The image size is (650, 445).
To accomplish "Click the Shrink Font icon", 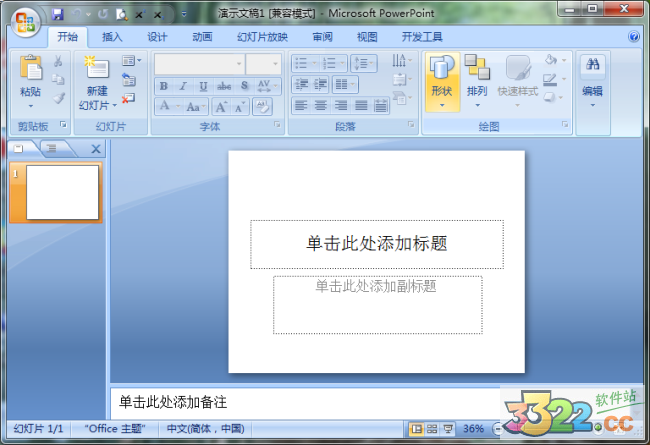I will tap(240, 107).
